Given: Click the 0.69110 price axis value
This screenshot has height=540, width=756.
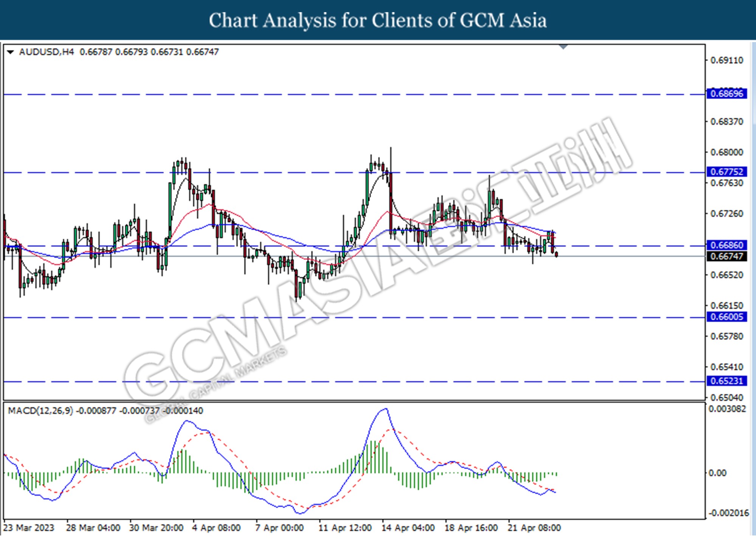Looking at the screenshot, I should [x=727, y=60].
